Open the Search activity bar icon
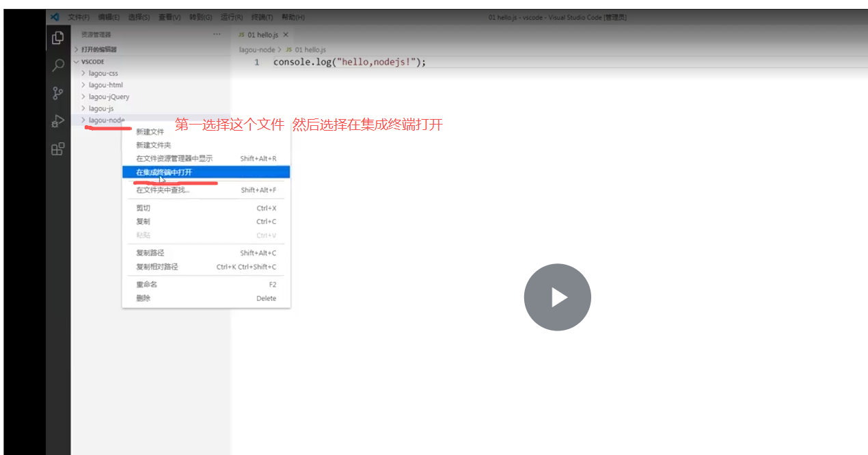 point(58,66)
